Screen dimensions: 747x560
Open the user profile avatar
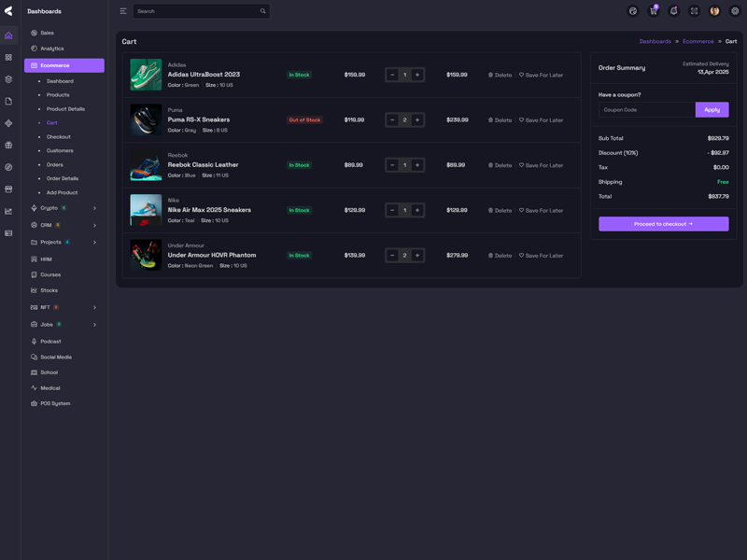pyautogui.click(x=714, y=11)
